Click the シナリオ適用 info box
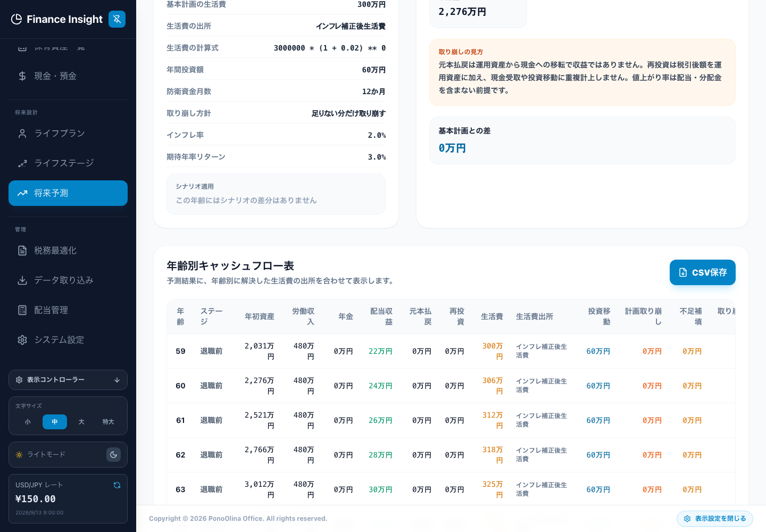This screenshot has width=766, height=532. coord(276,194)
